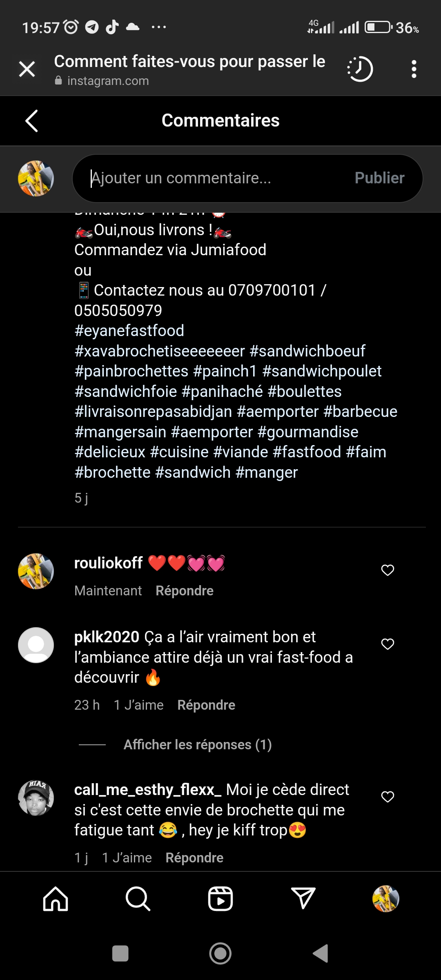Open own profile from bottom navigation
Image resolution: width=441 pixels, height=980 pixels.
[x=385, y=899]
